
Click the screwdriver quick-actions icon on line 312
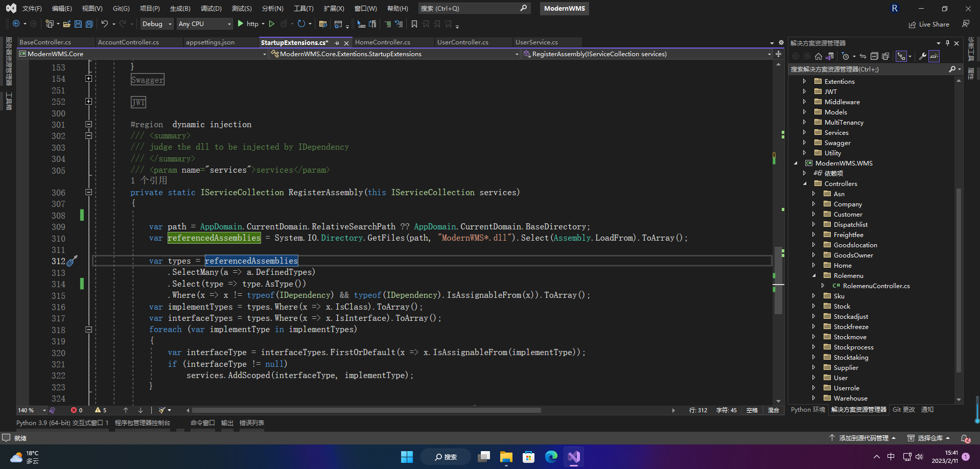[73, 261]
